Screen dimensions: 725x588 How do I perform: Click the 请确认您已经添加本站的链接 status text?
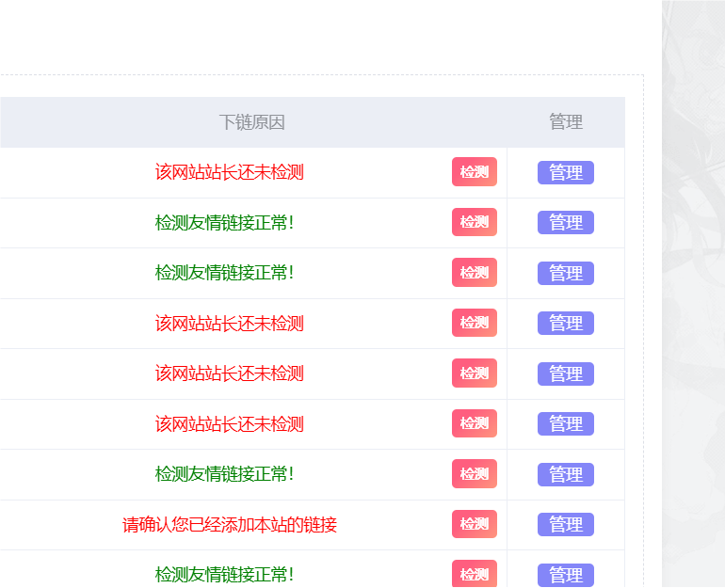[230, 525]
